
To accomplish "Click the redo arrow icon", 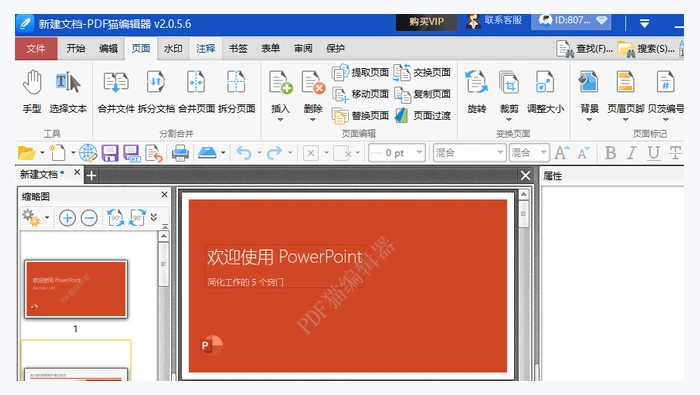I will click(274, 153).
